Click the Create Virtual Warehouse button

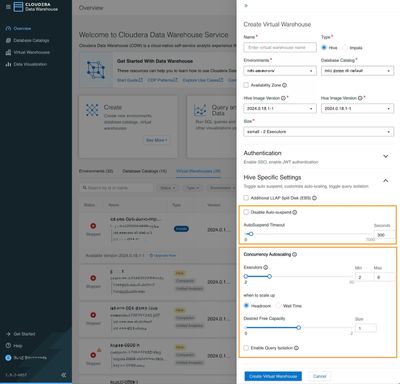point(273,376)
